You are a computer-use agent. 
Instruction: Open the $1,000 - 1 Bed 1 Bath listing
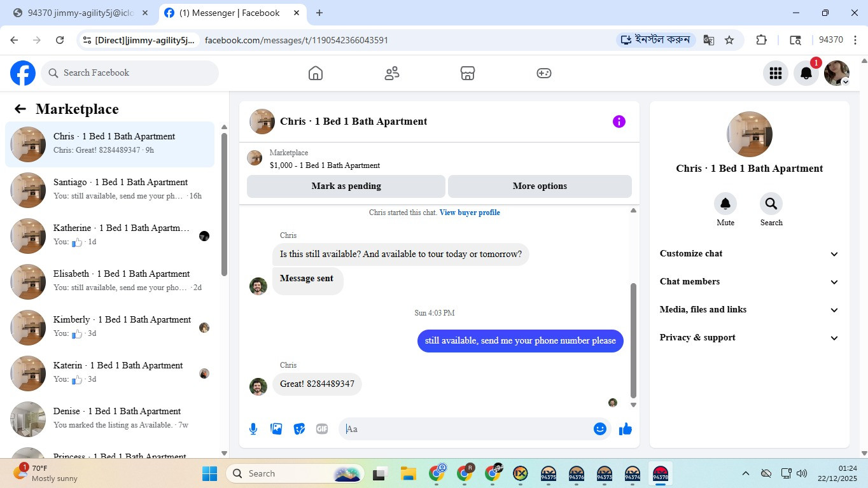[325, 165]
